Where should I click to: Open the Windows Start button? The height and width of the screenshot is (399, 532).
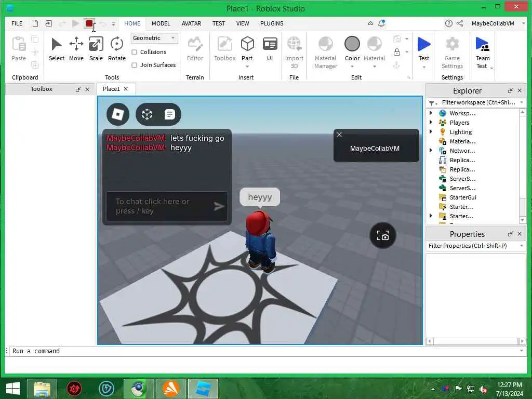pos(13,389)
